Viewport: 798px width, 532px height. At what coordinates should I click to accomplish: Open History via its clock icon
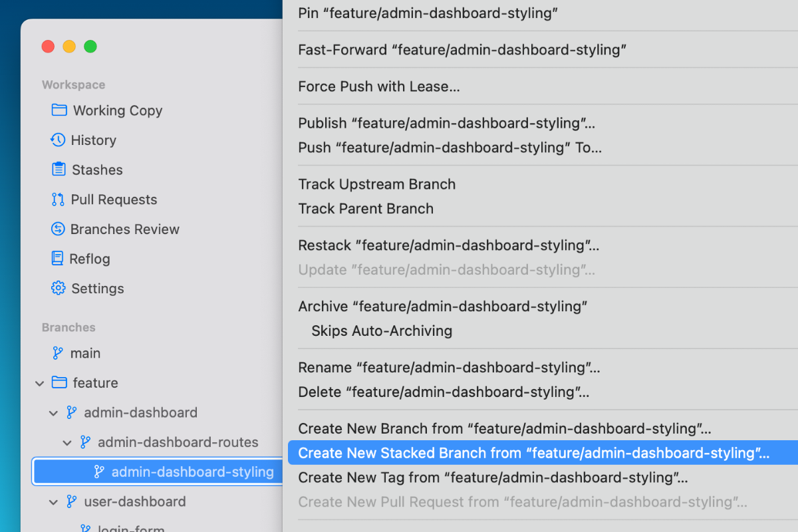click(x=59, y=140)
